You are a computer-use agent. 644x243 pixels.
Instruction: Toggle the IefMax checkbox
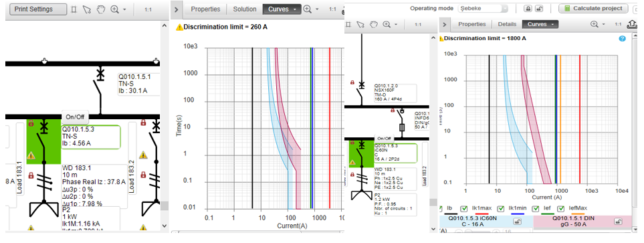[560, 208]
